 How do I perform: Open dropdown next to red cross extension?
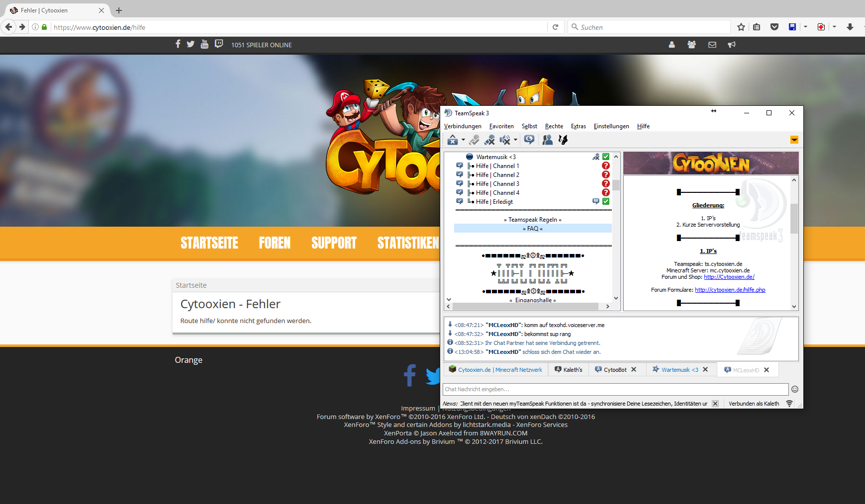pyautogui.click(x=834, y=27)
